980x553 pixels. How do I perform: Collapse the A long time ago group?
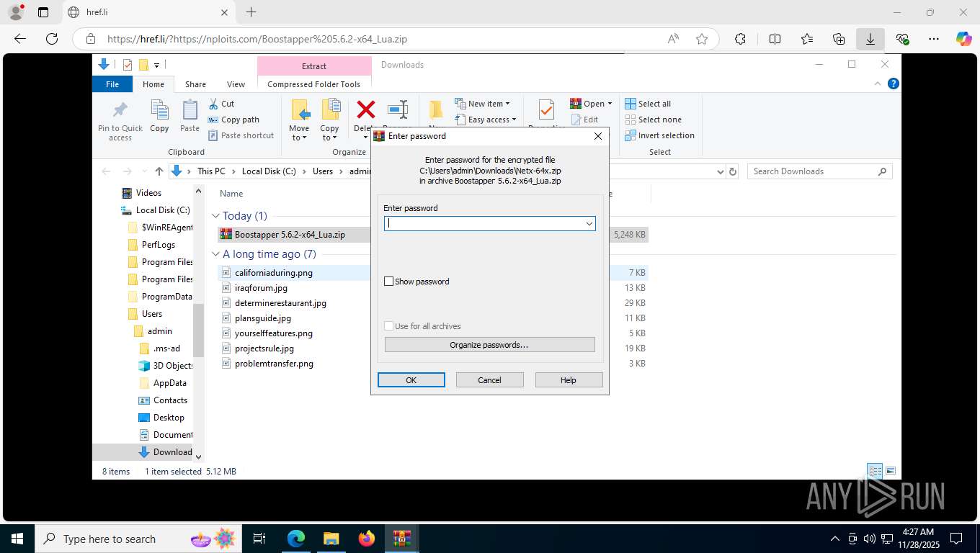coord(215,254)
